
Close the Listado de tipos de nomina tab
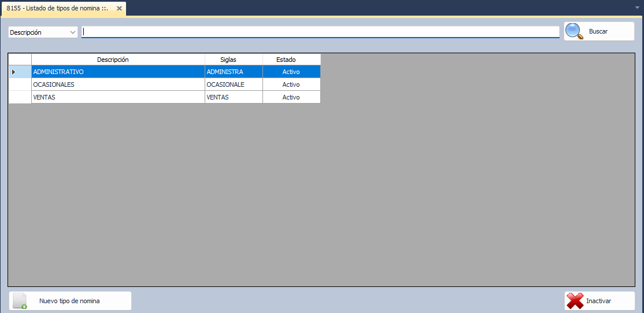[x=119, y=9]
